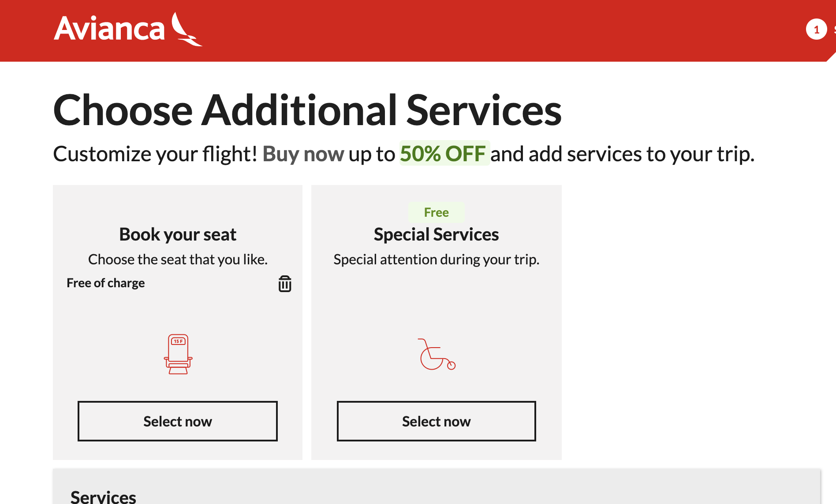The image size is (836, 504).
Task: Click the Free of charge label
Action: 106,283
